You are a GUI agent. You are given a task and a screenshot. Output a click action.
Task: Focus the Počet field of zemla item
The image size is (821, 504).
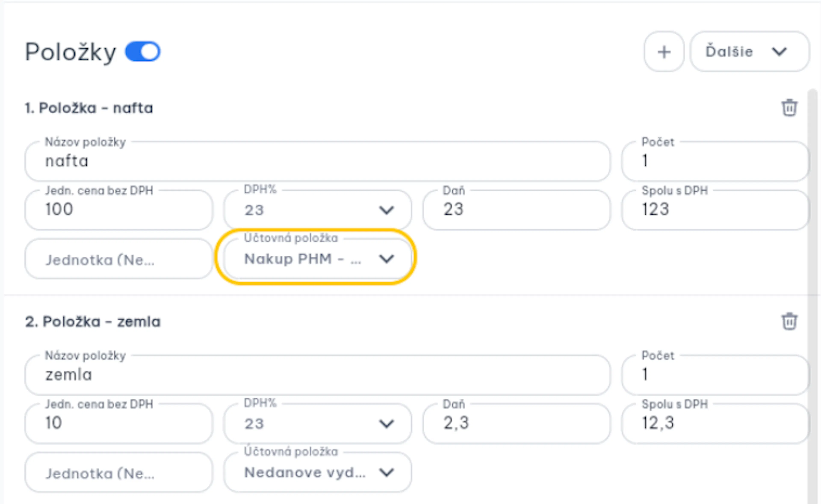[715, 375]
